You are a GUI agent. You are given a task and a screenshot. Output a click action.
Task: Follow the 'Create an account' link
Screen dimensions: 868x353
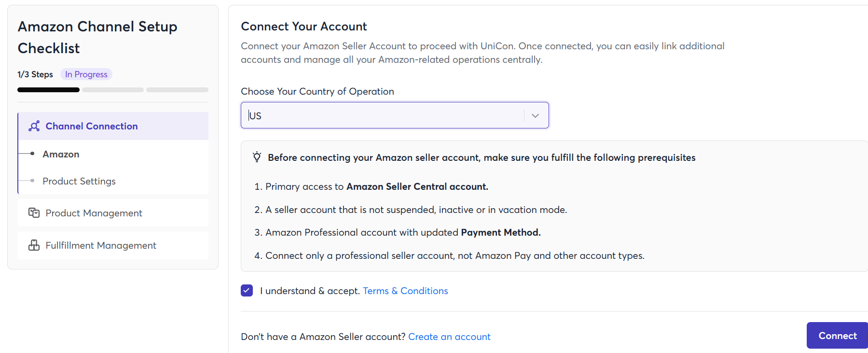pos(449,337)
